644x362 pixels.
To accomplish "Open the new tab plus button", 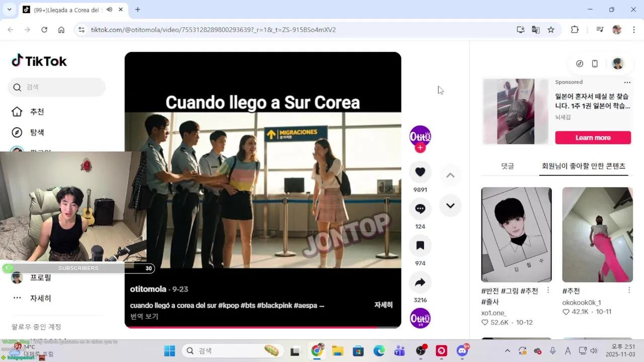I will point(137,10).
